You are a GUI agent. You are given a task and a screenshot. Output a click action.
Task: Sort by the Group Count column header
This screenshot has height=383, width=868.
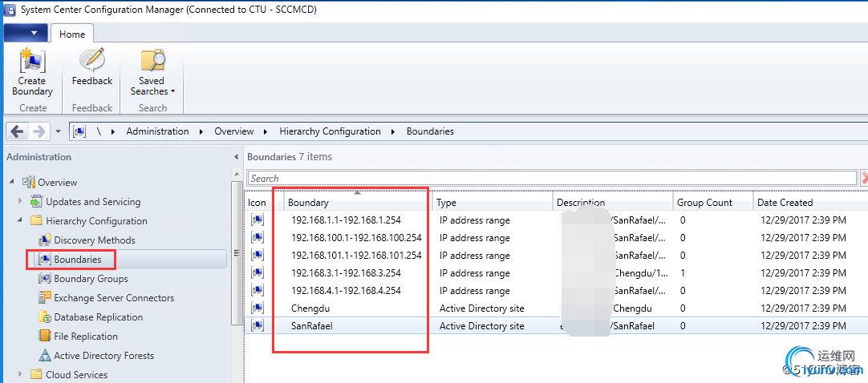(x=713, y=202)
